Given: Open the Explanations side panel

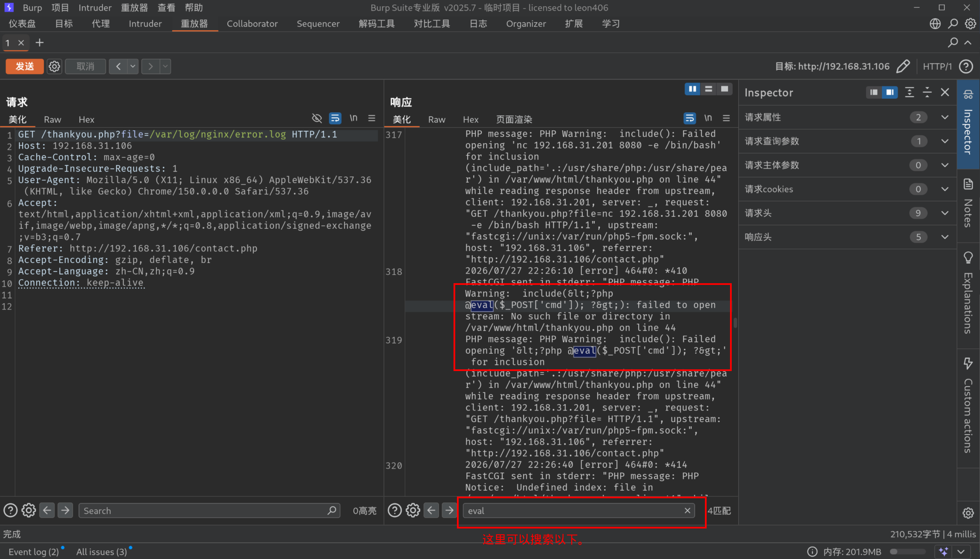Looking at the screenshot, I should pyautogui.click(x=968, y=294).
